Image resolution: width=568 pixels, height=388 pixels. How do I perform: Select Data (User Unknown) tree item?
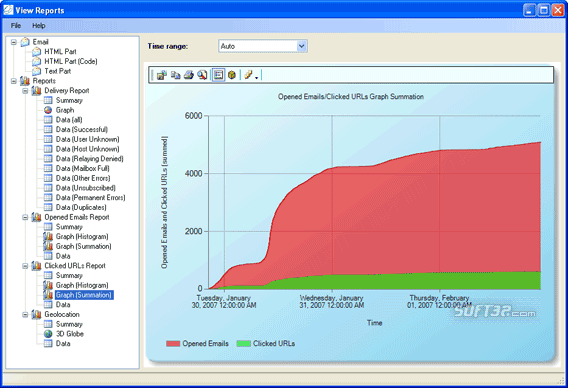tap(87, 139)
